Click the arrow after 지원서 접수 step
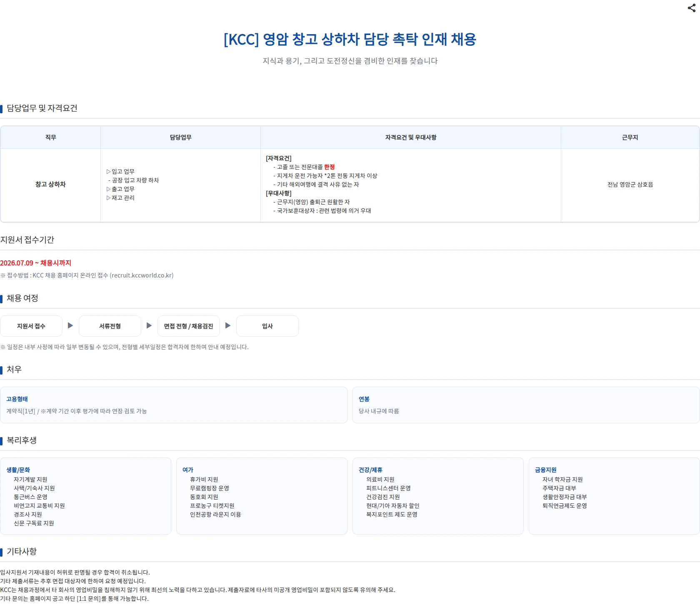The height and width of the screenshot is (615, 700). point(70,325)
